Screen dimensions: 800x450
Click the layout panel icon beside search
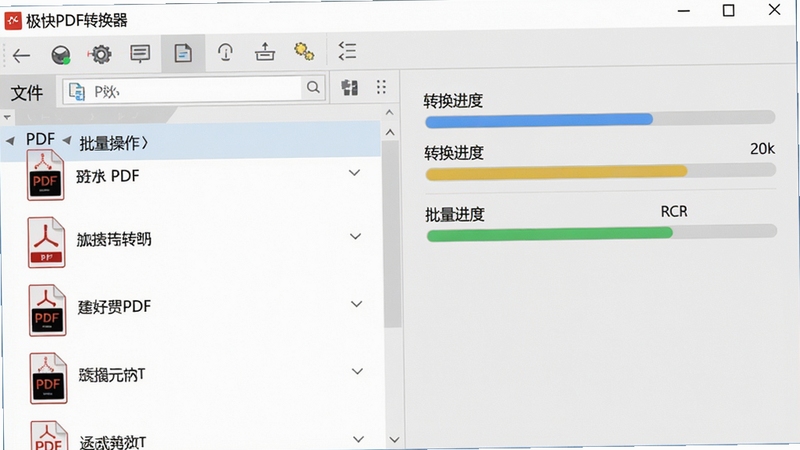click(349, 87)
